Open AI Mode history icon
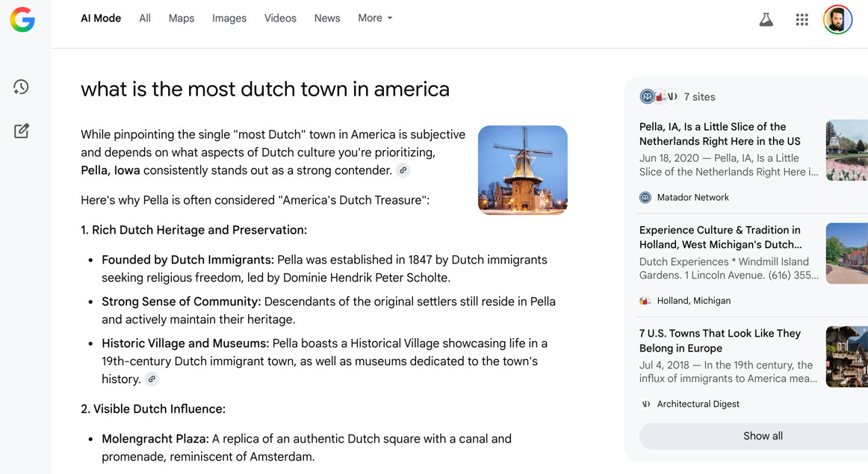The width and height of the screenshot is (868, 474). [x=22, y=87]
